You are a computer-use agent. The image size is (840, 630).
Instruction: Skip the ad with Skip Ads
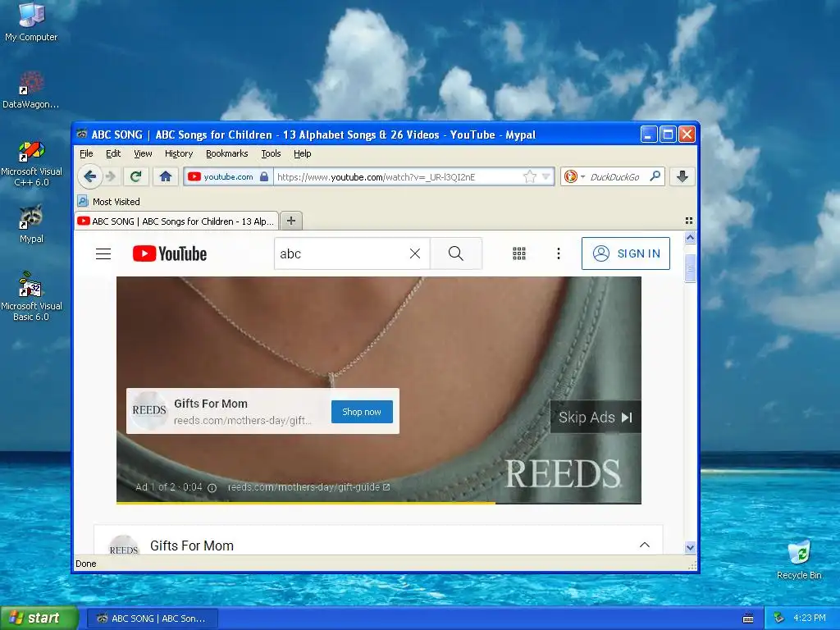[596, 418]
